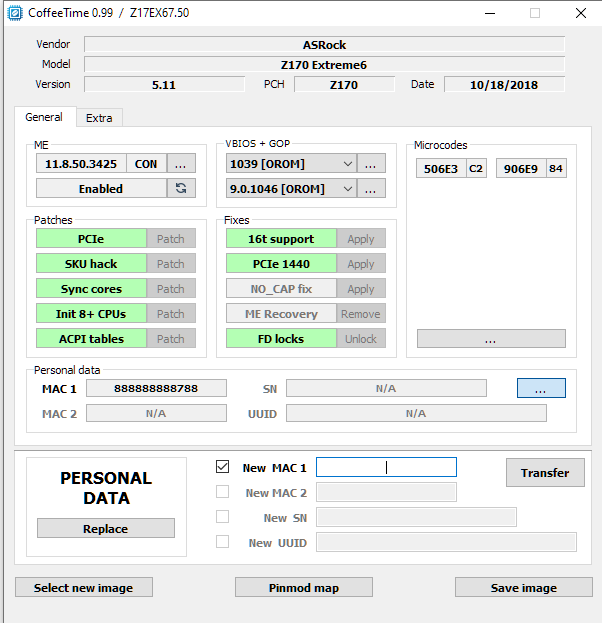Click the ACPI tables status label
602x623 pixels.
click(91, 339)
